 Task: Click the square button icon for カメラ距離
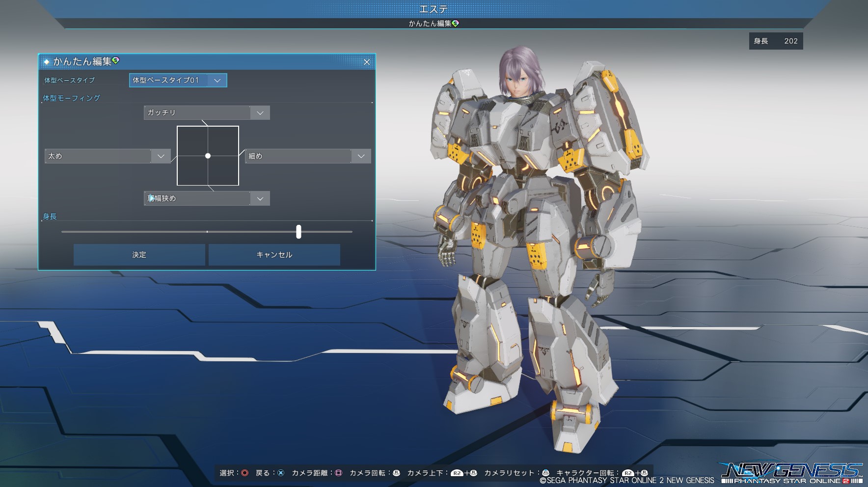pyautogui.click(x=338, y=473)
